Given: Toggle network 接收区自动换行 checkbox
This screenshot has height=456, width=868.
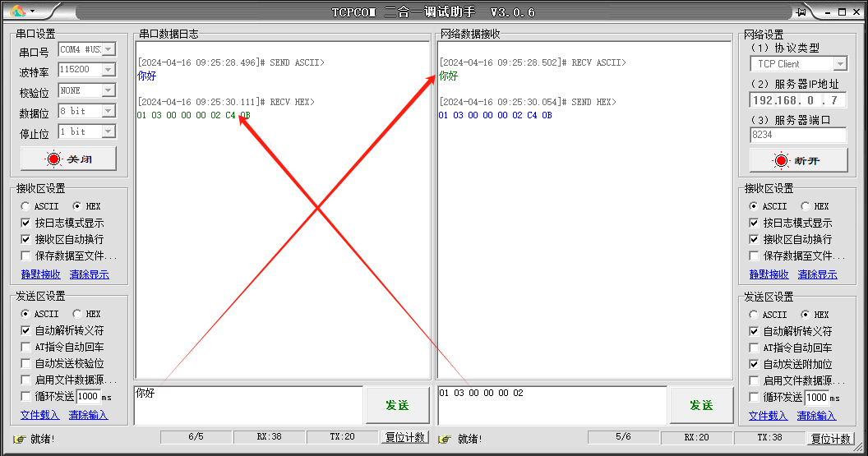Looking at the screenshot, I should point(754,240).
